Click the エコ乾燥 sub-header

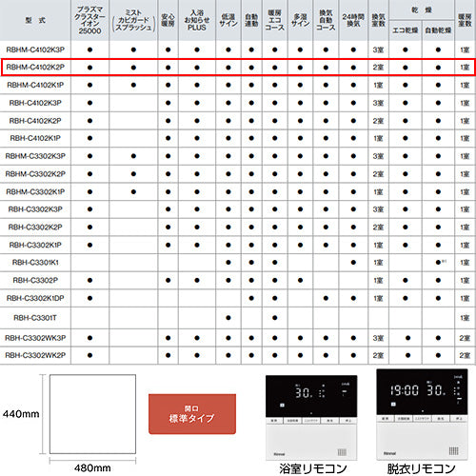click(x=406, y=30)
